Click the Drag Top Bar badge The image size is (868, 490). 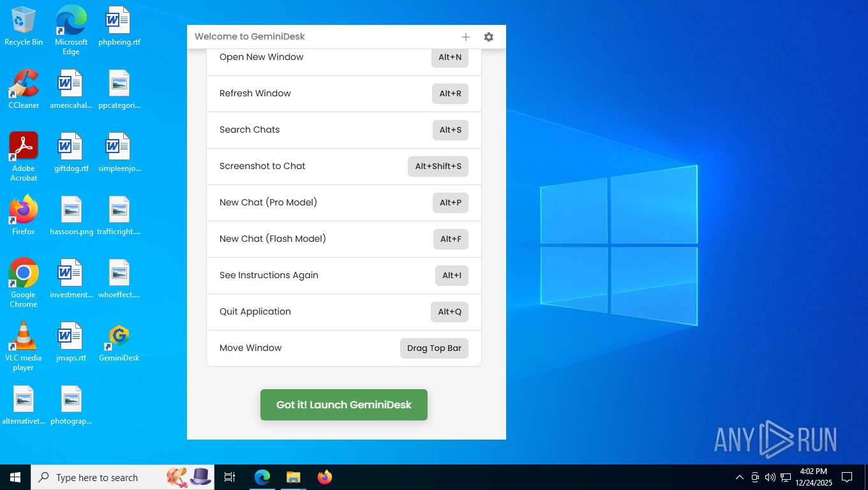pyautogui.click(x=434, y=348)
